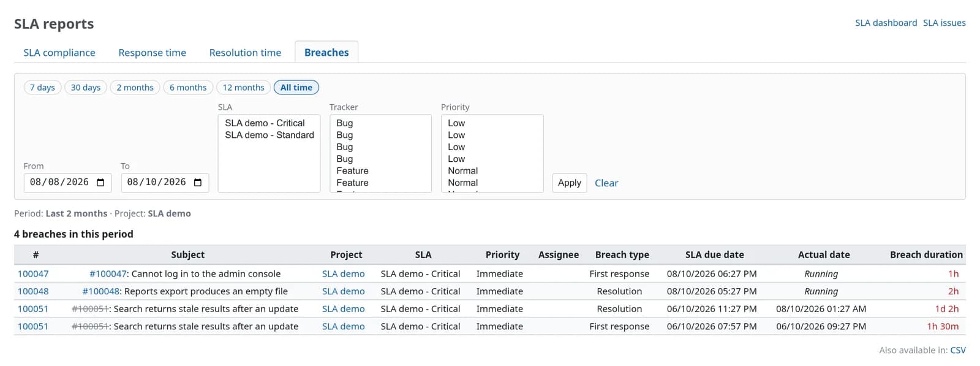This screenshot has width=980, height=366.
Task: Click the From date input field
Action: tap(67, 183)
